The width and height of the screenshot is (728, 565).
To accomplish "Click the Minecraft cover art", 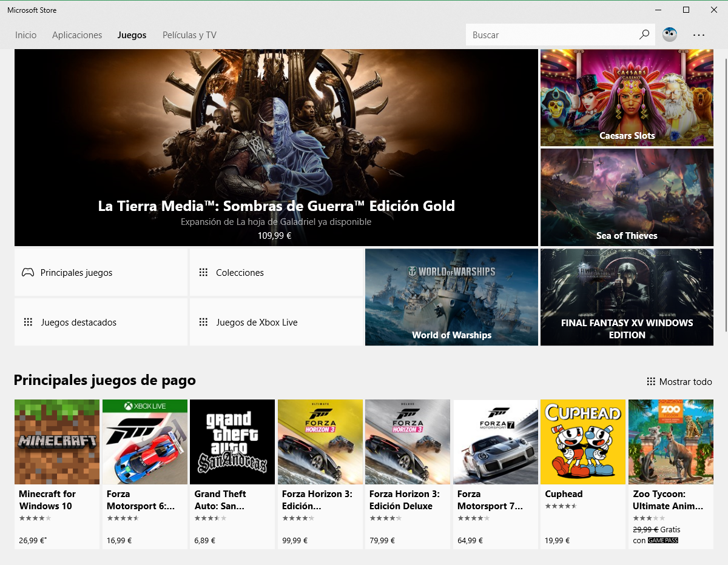I will (x=57, y=442).
